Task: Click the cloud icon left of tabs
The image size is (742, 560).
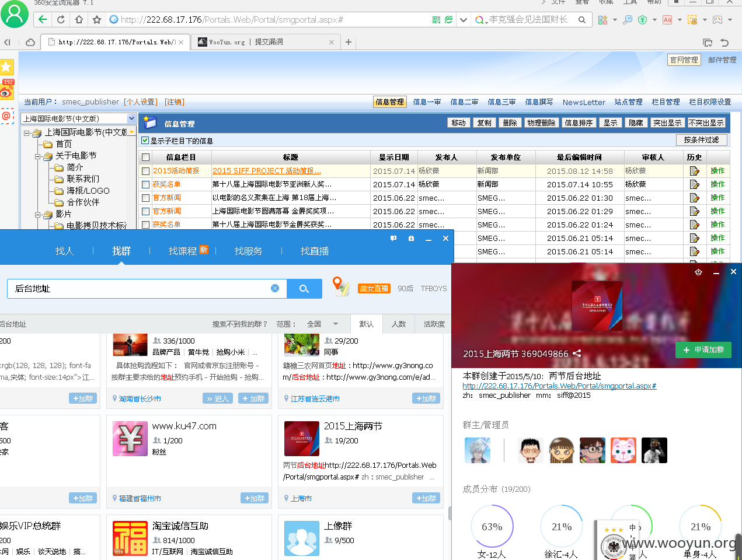Action: pyautogui.click(x=30, y=42)
